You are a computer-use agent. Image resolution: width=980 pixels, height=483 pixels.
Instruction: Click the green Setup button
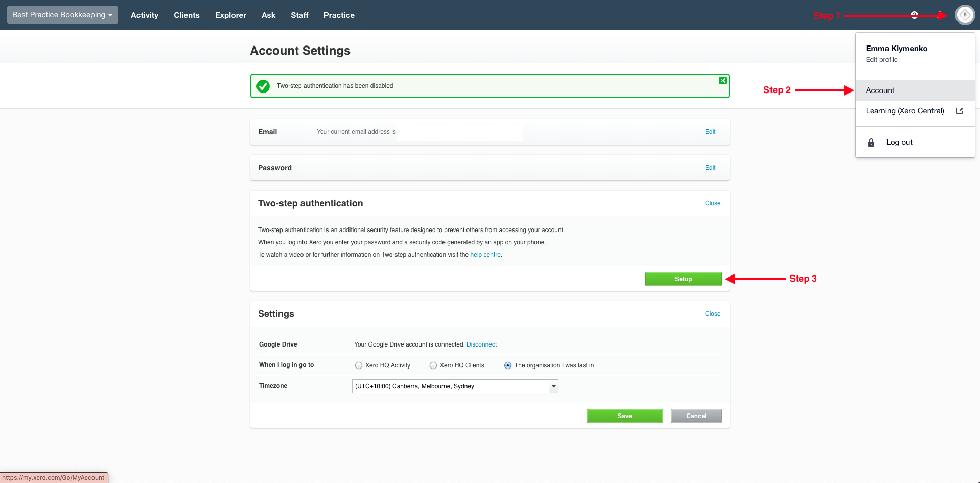(683, 279)
